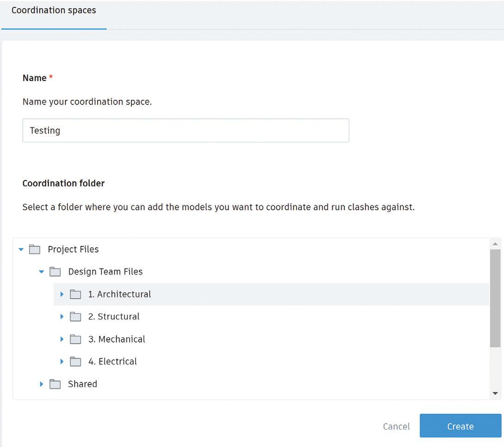The width and height of the screenshot is (504, 448).
Task: Cancel creating the coordination space
Action: click(396, 426)
